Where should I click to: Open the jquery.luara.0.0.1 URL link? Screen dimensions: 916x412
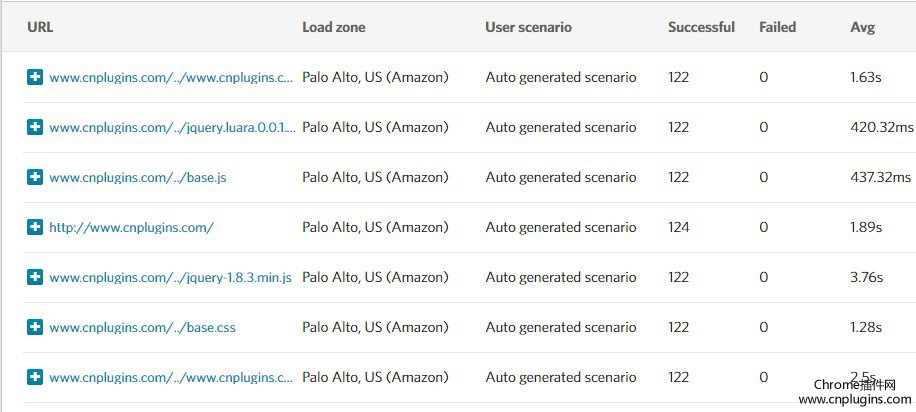pyautogui.click(x=172, y=127)
